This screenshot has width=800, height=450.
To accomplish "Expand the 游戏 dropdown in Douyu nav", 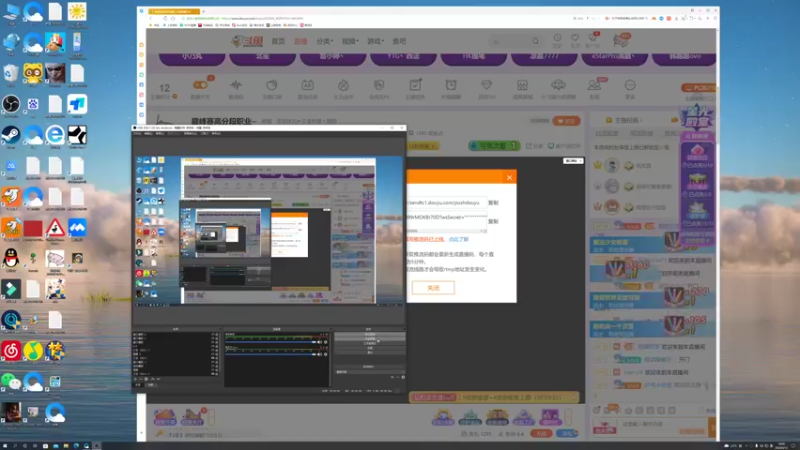I will point(375,41).
